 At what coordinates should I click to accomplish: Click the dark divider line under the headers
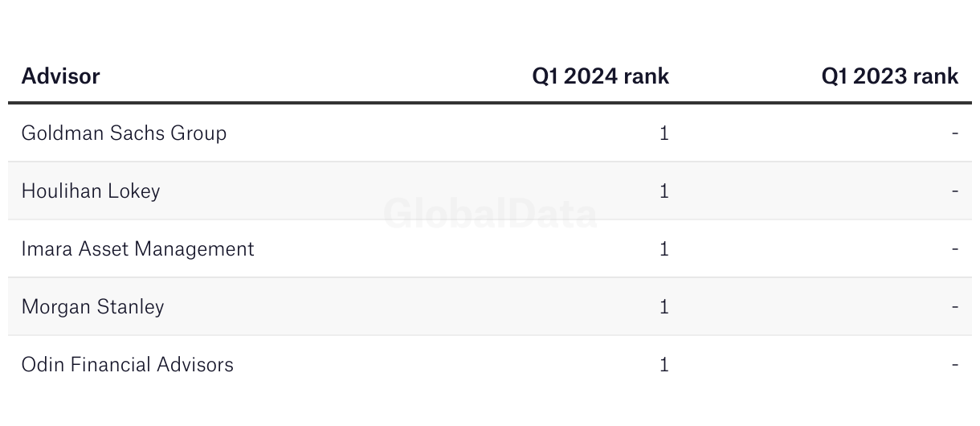point(490,103)
